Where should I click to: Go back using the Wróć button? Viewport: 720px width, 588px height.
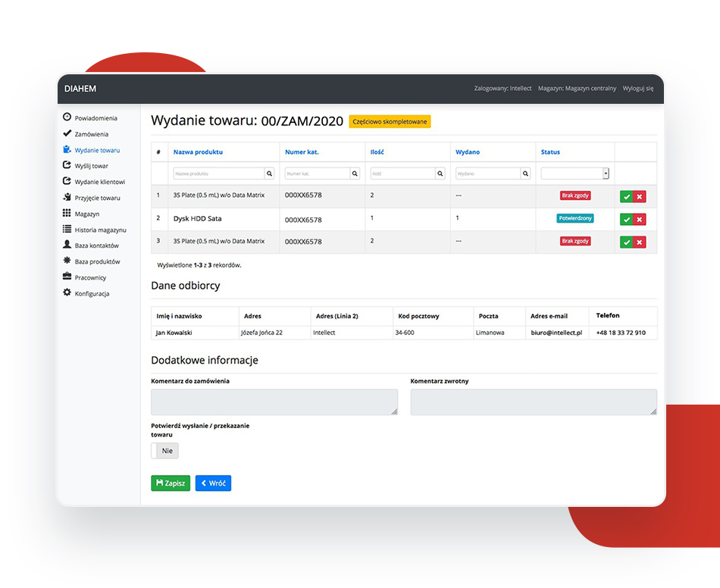click(x=213, y=483)
